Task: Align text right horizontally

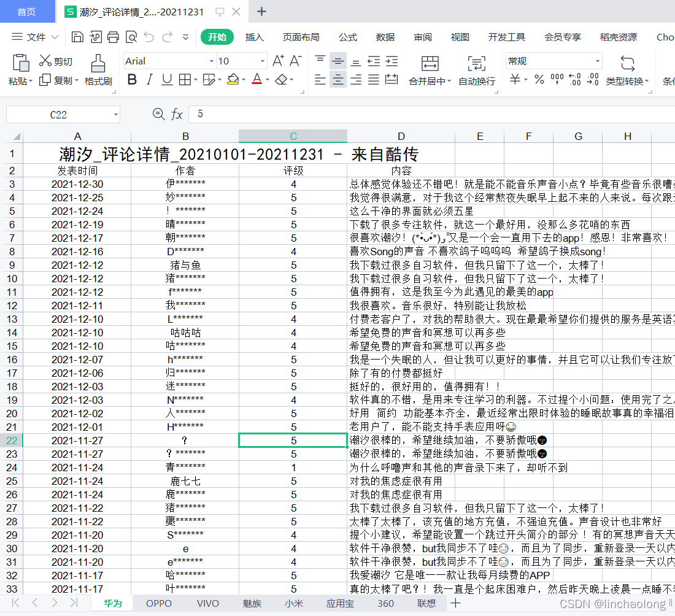Action: point(355,80)
